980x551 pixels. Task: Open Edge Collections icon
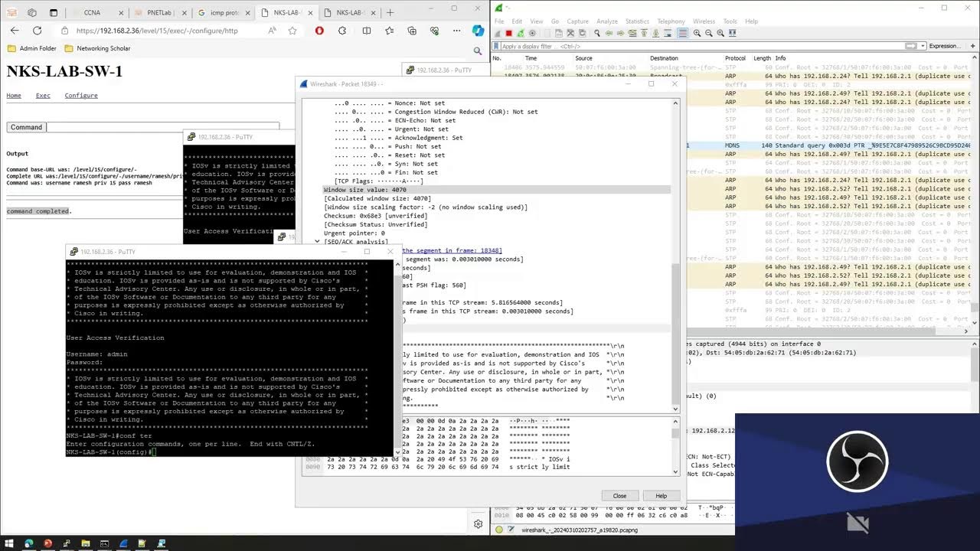tap(412, 31)
